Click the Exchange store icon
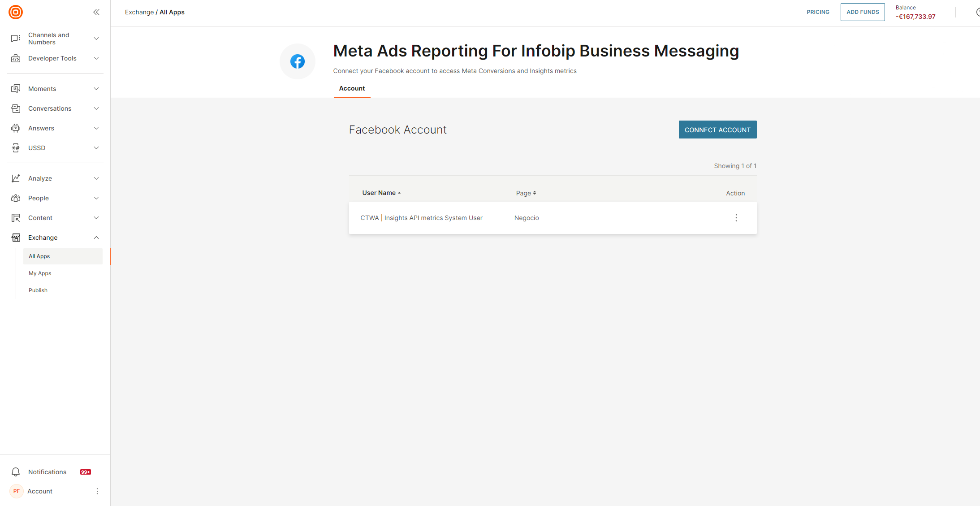Viewport: 980px width, 506px height. [x=16, y=238]
